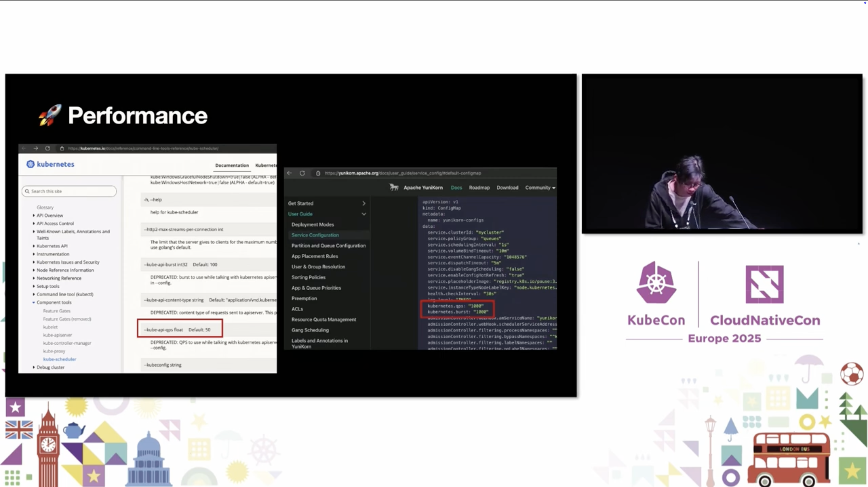Viewport: 868px width, 487px height.
Task: Select Gang Scheduling in YuniKorn sidebar
Action: [310, 330]
